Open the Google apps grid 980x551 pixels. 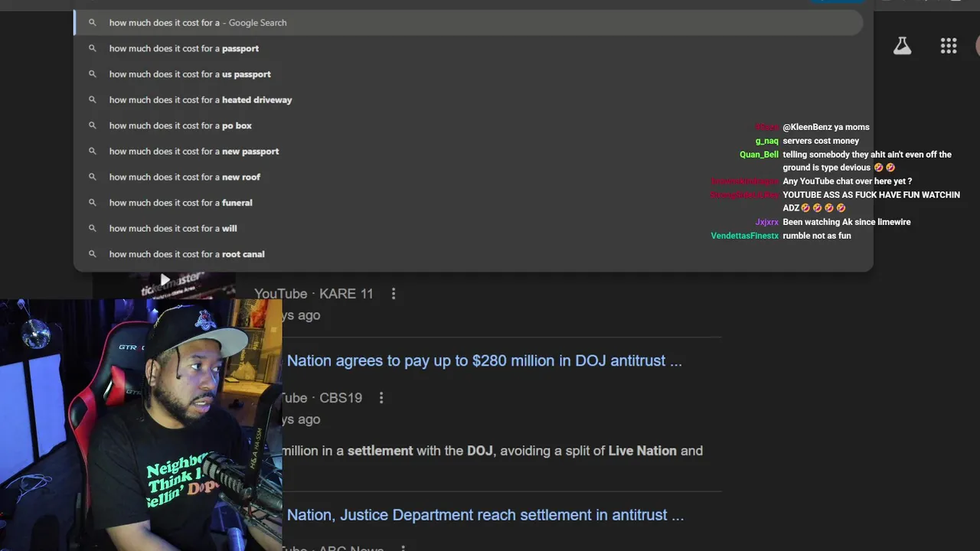(x=949, y=46)
